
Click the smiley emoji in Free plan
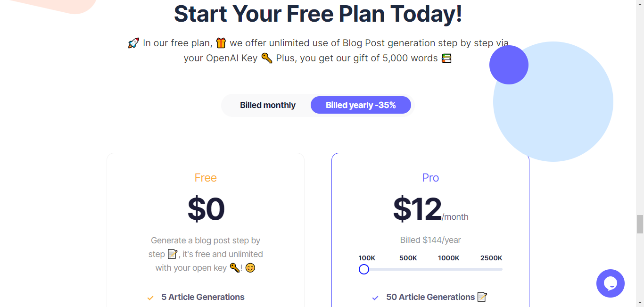point(250,268)
